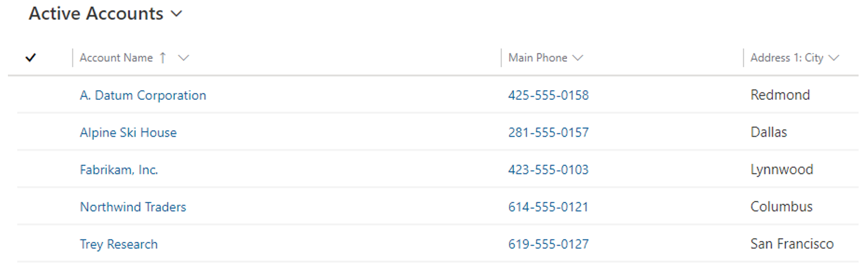Click the Account Name column header label
Viewport: 868px width, 275px height.
pyautogui.click(x=116, y=58)
